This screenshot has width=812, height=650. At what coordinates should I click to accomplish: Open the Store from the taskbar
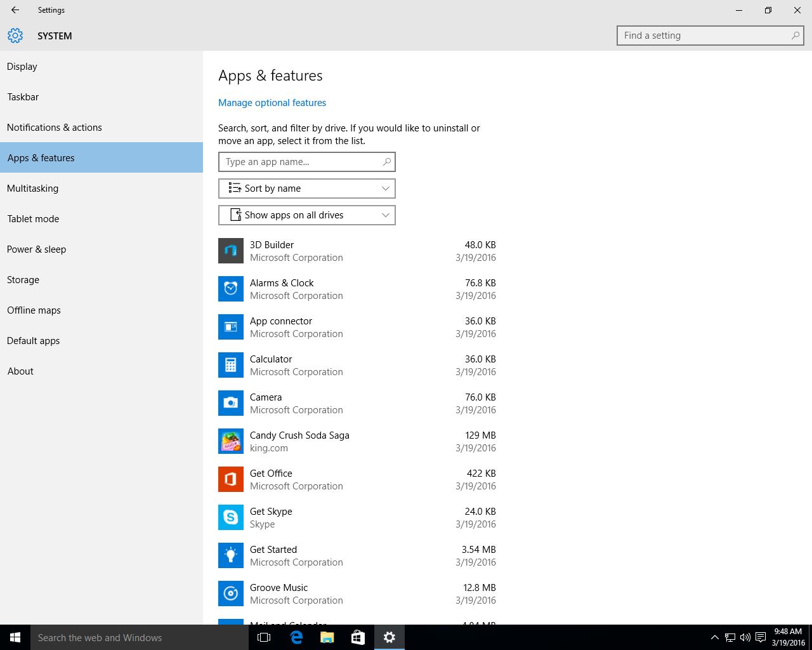[358, 637]
